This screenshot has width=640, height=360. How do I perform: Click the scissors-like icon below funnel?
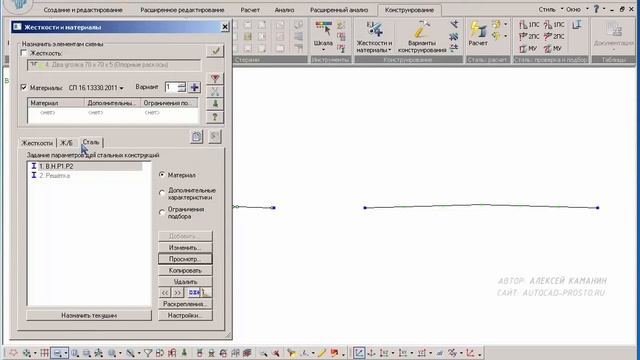[x=215, y=91]
